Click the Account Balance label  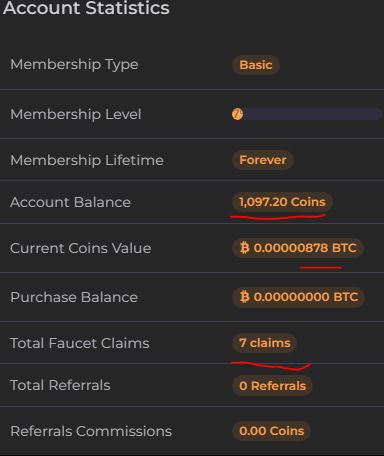click(x=70, y=202)
